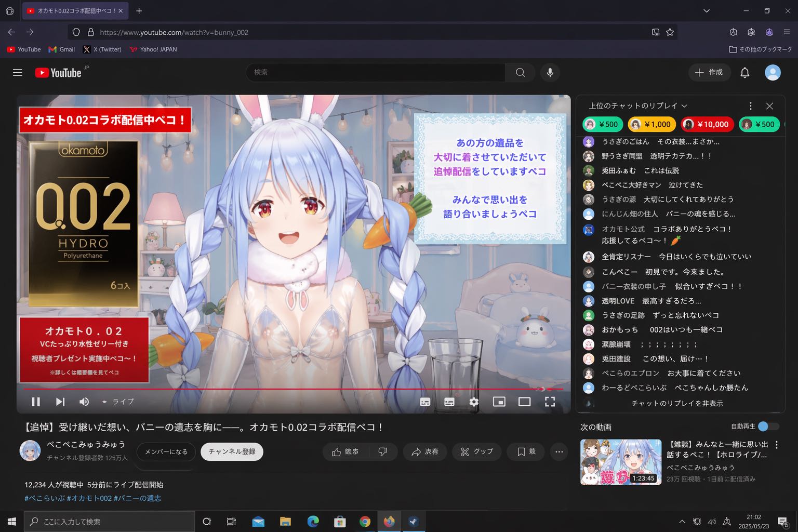Open the Gmail bookmark
The height and width of the screenshot is (532, 798).
[62, 49]
